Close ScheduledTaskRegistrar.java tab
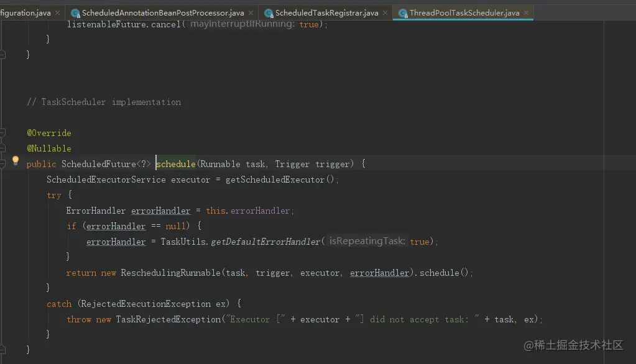This screenshot has width=636, height=364. [385, 13]
